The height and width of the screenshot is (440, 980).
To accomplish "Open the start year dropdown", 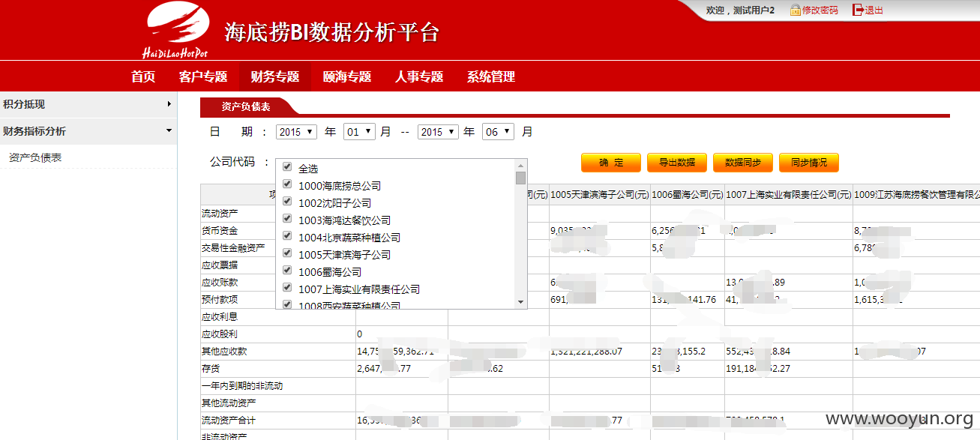I will point(296,131).
